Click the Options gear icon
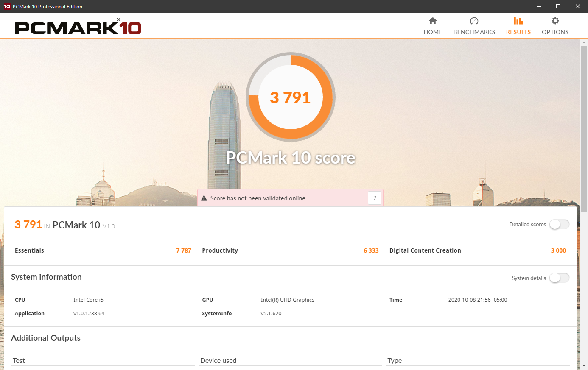This screenshot has height=370, width=588. pos(555,21)
